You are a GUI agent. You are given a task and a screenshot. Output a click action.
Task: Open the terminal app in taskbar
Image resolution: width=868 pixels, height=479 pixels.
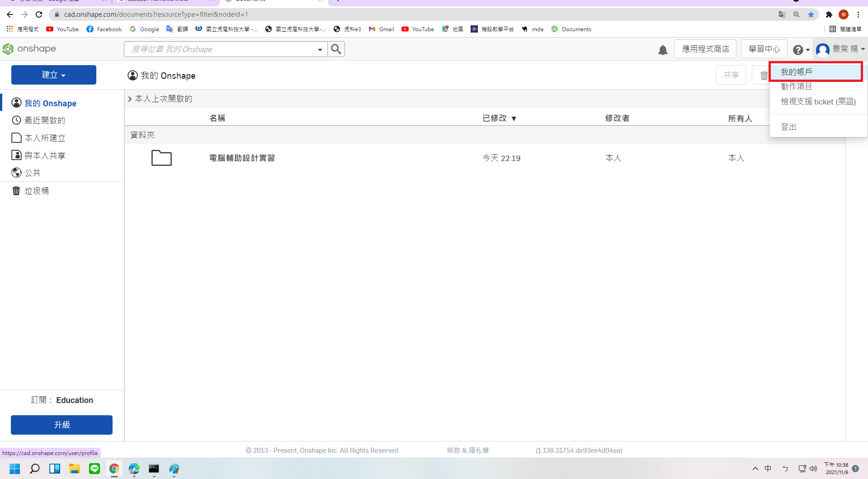pos(154,469)
